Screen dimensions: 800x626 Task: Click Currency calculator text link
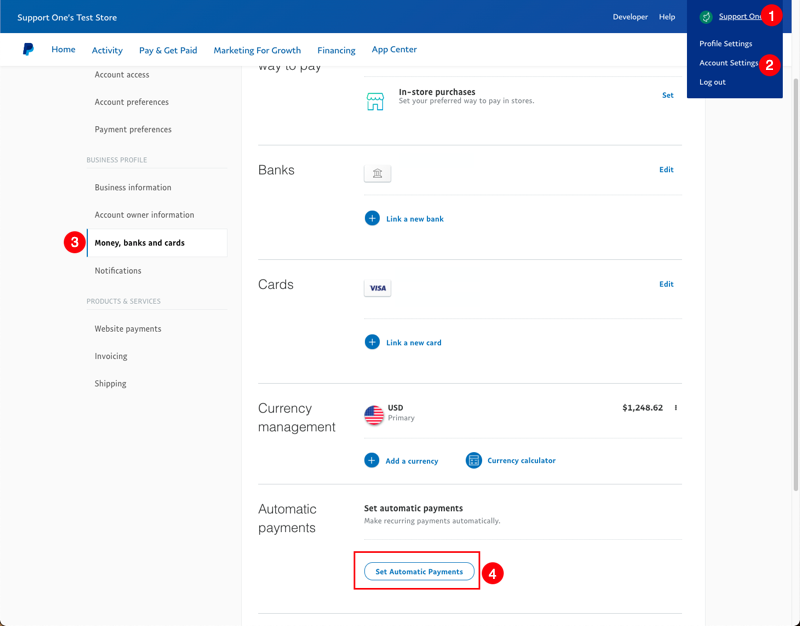pos(521,461)
